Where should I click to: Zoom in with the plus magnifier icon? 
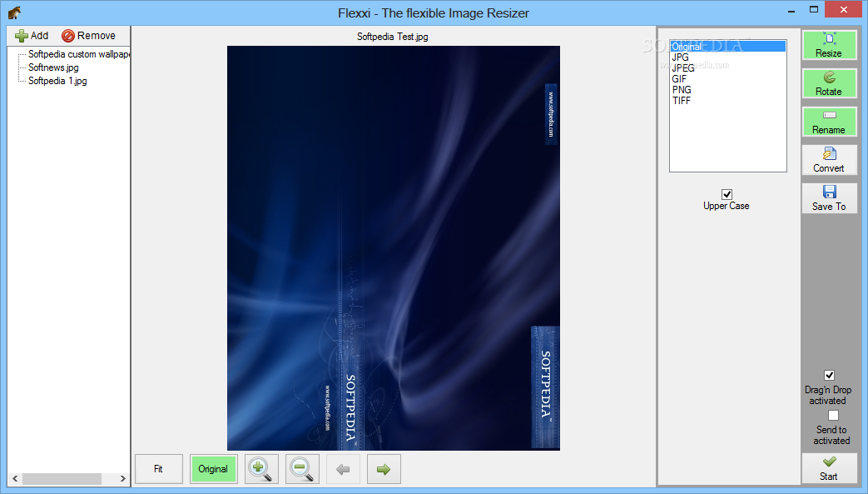(261, 469)
